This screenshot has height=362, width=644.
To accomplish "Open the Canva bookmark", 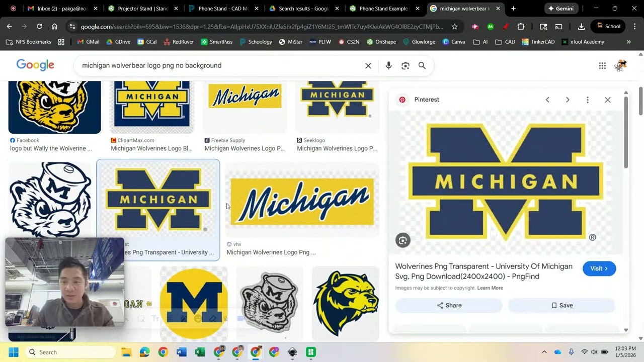I will coord(453,42).
